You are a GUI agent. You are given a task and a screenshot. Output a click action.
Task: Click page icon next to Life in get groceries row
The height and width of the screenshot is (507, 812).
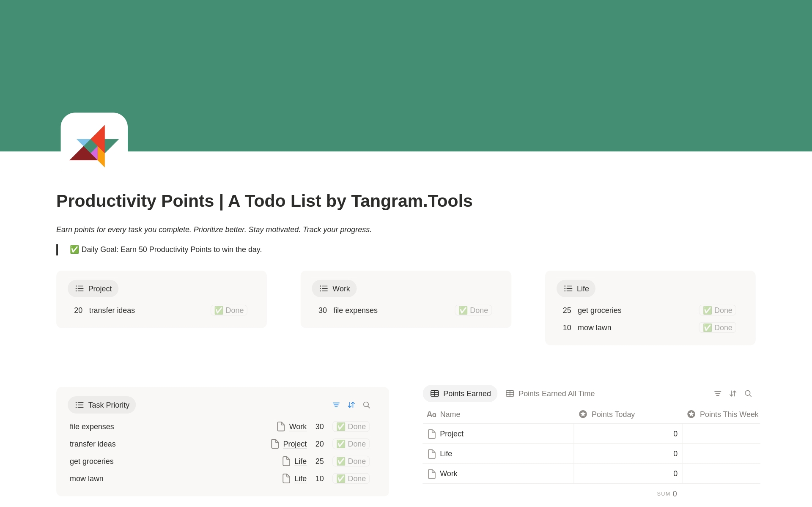tap(286, 461)
